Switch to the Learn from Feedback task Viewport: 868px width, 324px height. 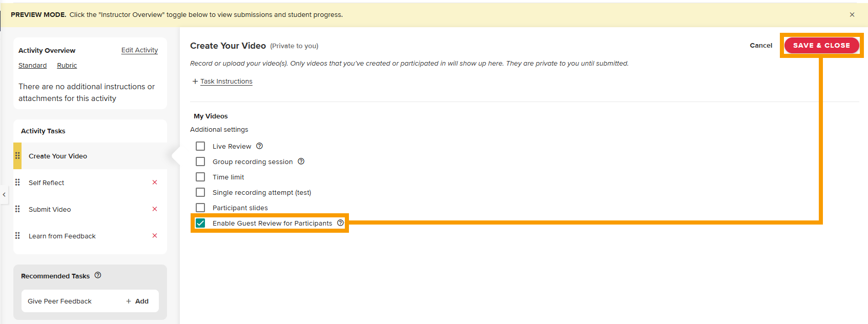coord(63,235)
